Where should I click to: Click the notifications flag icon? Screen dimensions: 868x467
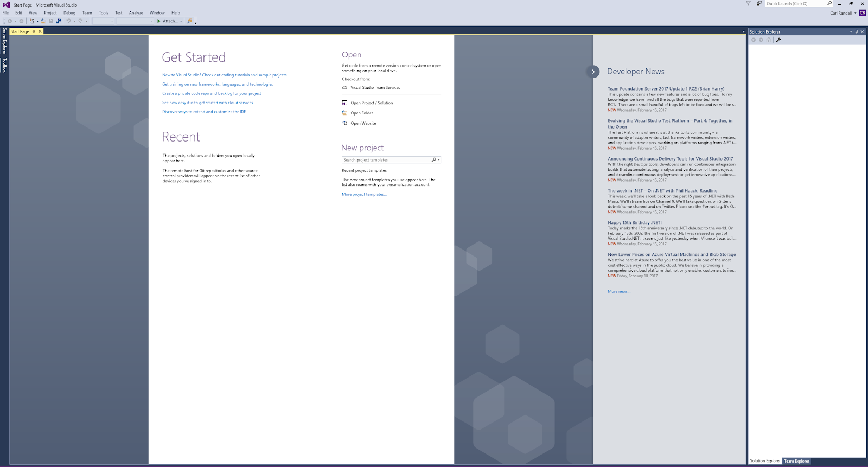click(x=748, y=4)
